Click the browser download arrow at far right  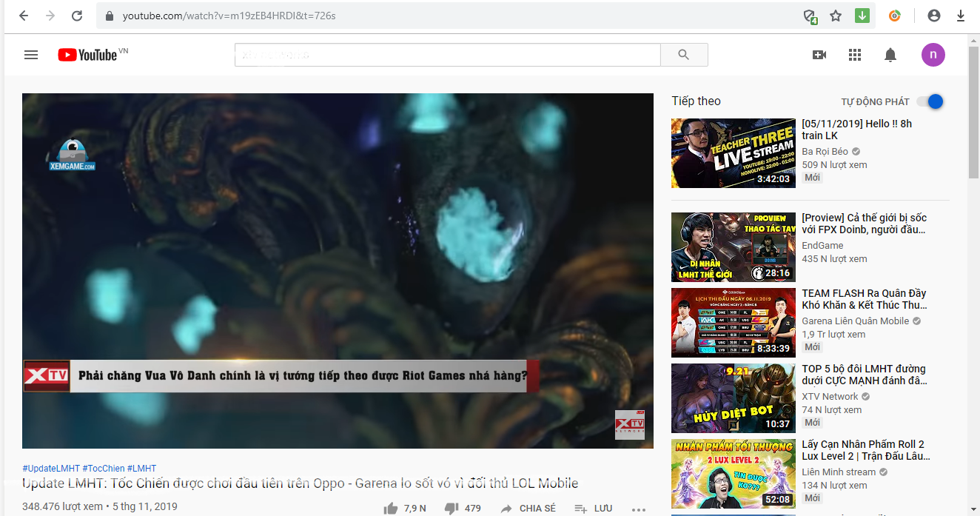(961, 16)
